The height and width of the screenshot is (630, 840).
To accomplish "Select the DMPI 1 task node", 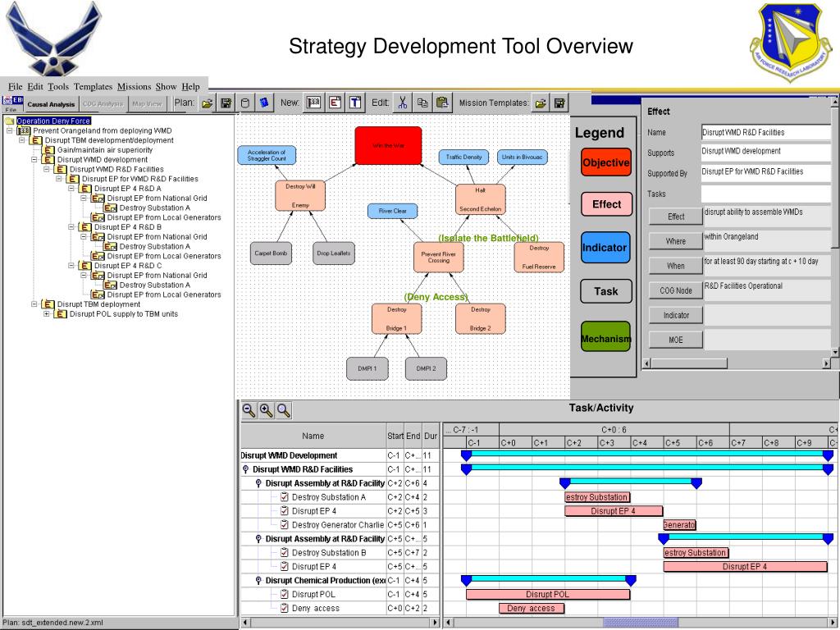I will click(367, 368).
